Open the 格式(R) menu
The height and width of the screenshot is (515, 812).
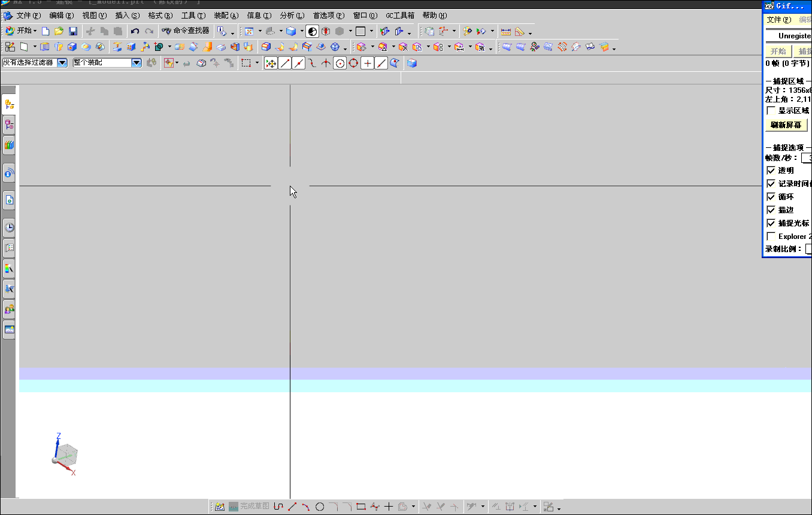(160, 16)
